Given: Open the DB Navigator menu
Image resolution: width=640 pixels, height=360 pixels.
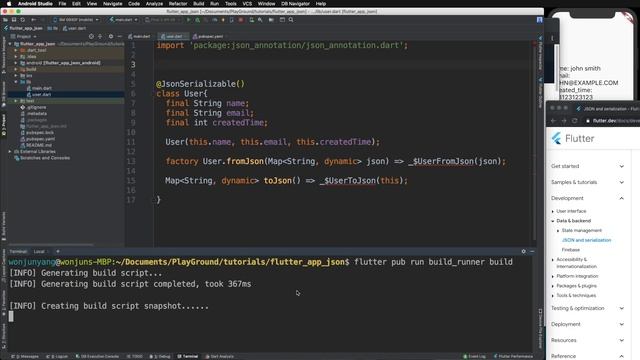Looking at the screenshot, I should (x=295, y=4).
